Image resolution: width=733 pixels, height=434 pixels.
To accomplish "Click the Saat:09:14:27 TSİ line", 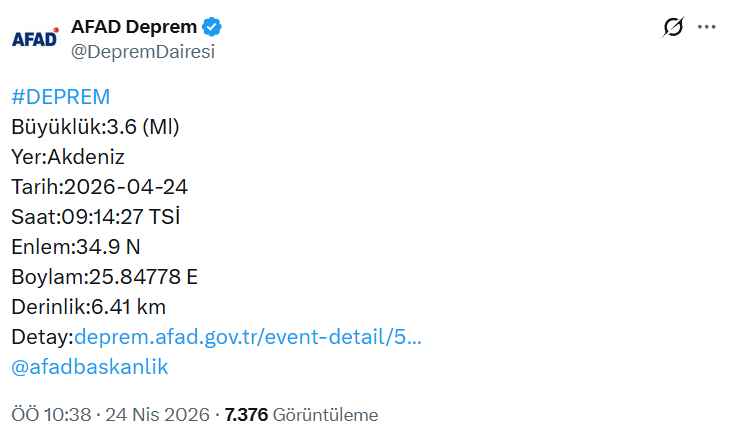I will pos(102,217).
